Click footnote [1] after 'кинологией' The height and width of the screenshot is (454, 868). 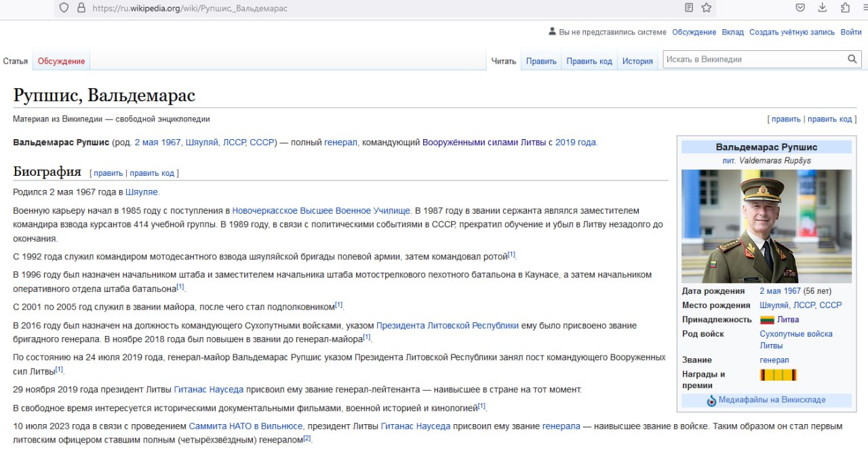tap(481, 406)
